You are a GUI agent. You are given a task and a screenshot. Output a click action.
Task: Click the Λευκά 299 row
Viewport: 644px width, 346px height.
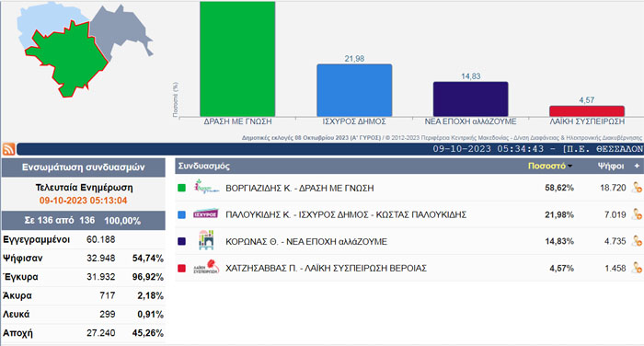pos(84,315)
